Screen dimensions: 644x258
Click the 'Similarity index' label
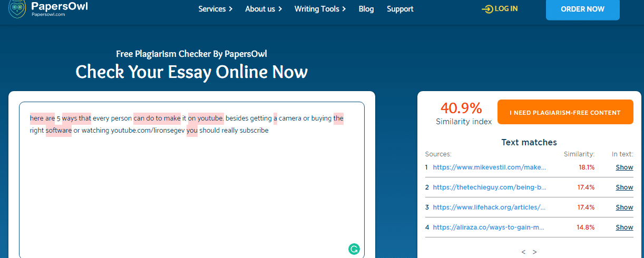coord(464,122)
